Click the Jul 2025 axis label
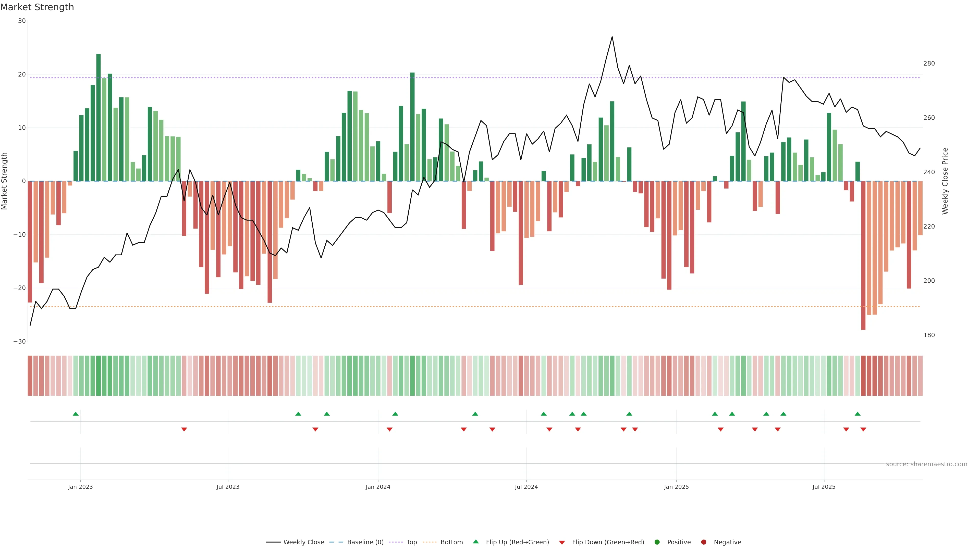The height and width of the screenshot is (551, 980). [824, 487]
